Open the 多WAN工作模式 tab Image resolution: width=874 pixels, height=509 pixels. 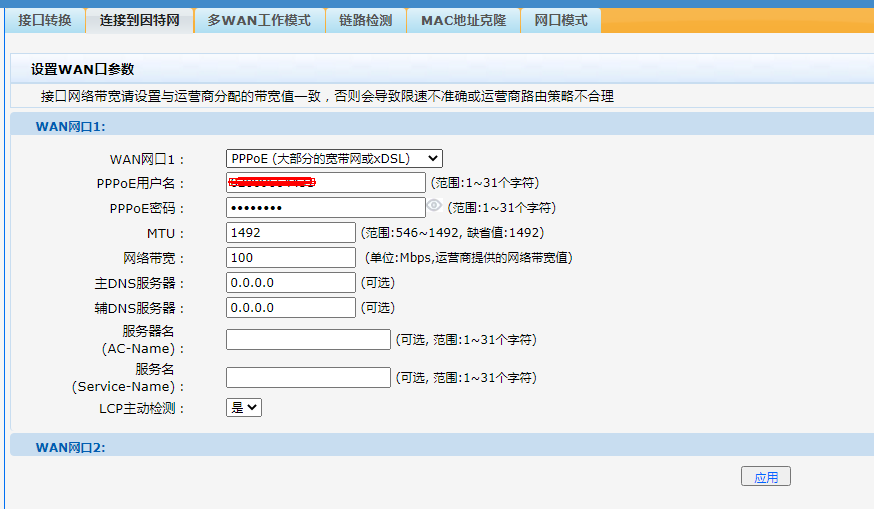click(x=259, y=21)
